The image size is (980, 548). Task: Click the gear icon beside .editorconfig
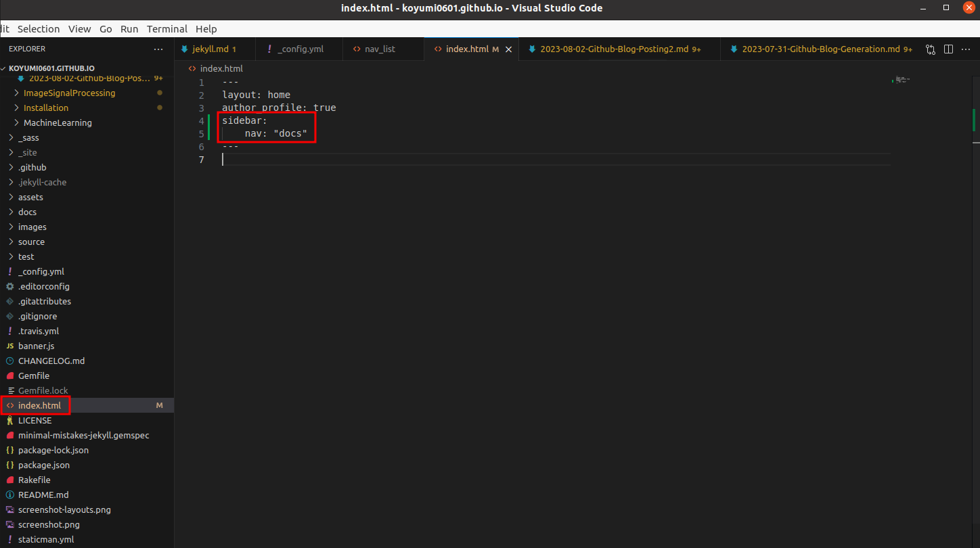click(x=10, y=286)
